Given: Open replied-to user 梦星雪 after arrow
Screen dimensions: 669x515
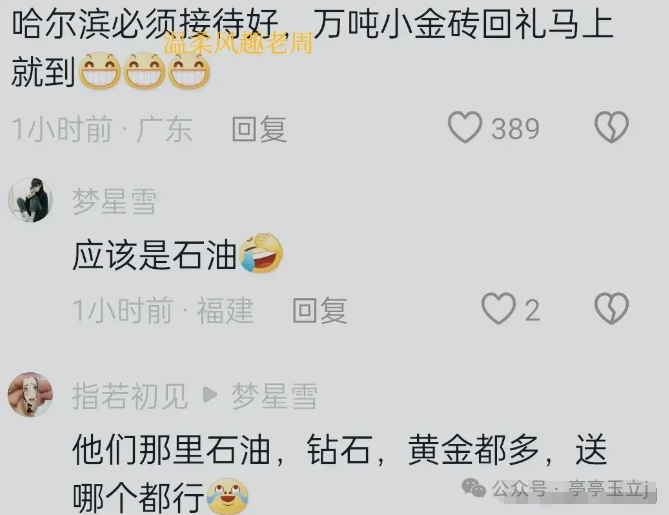Looking at the screenshot, I should (274, 396).
